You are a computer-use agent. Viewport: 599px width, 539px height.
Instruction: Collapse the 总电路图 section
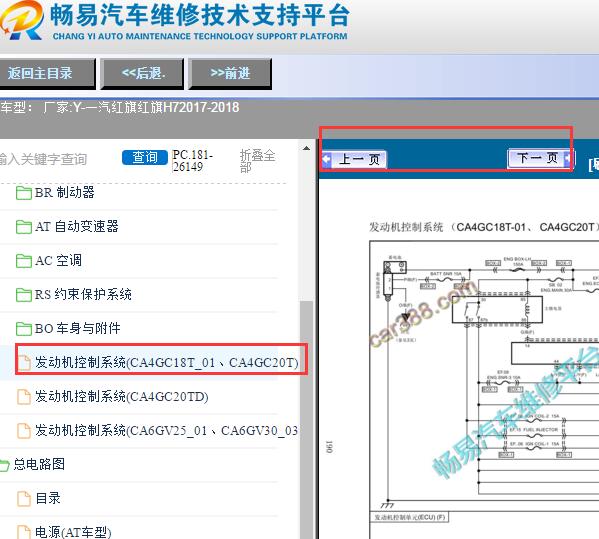(x=39, y=465)
